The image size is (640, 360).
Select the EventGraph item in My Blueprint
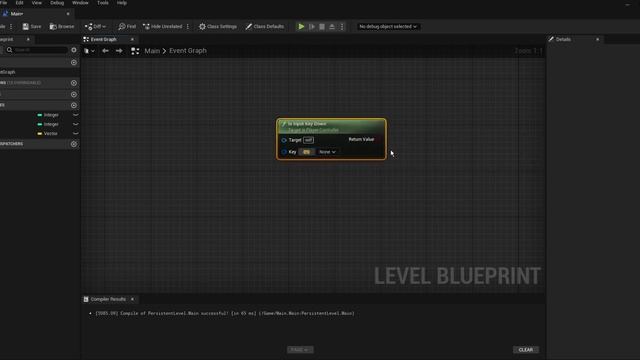tap(8, 72)
